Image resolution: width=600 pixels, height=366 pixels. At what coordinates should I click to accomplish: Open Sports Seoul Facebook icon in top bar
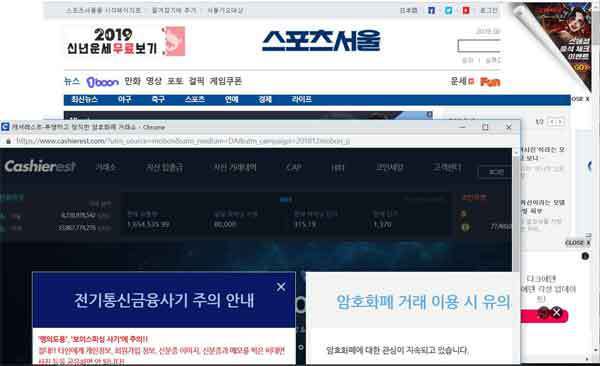[x=431, y=10]
